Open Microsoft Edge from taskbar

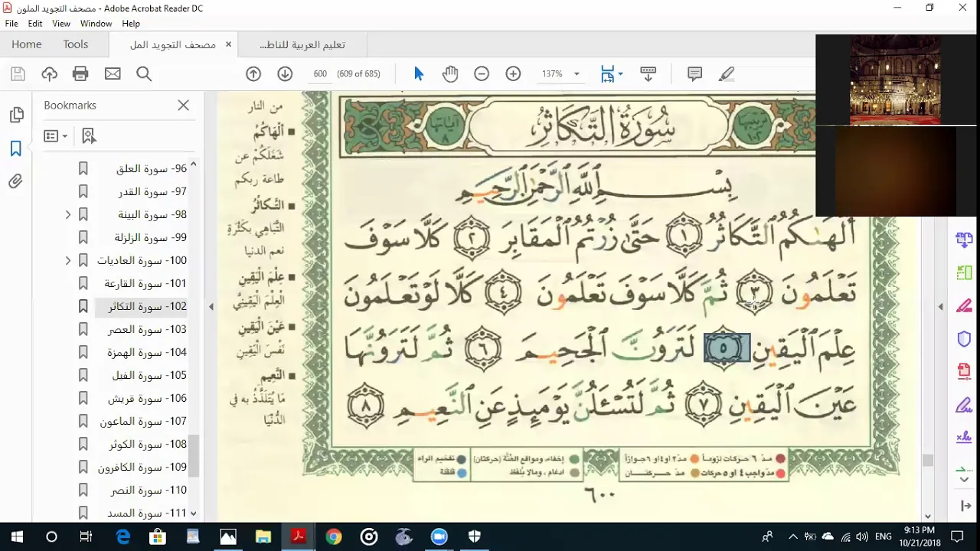pos(122,536)
